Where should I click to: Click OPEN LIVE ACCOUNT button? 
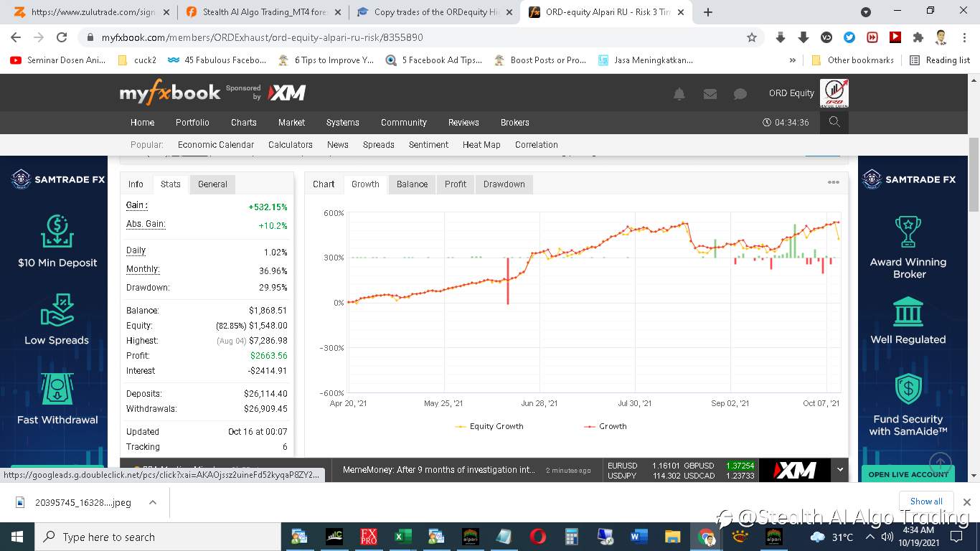pyautogui.click(x=908, y=474)
